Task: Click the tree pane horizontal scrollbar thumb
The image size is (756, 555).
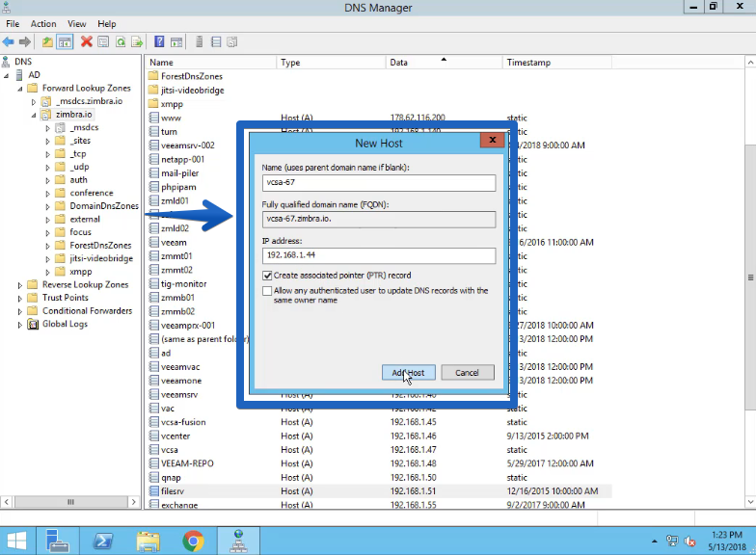Action: pos(71,502)
